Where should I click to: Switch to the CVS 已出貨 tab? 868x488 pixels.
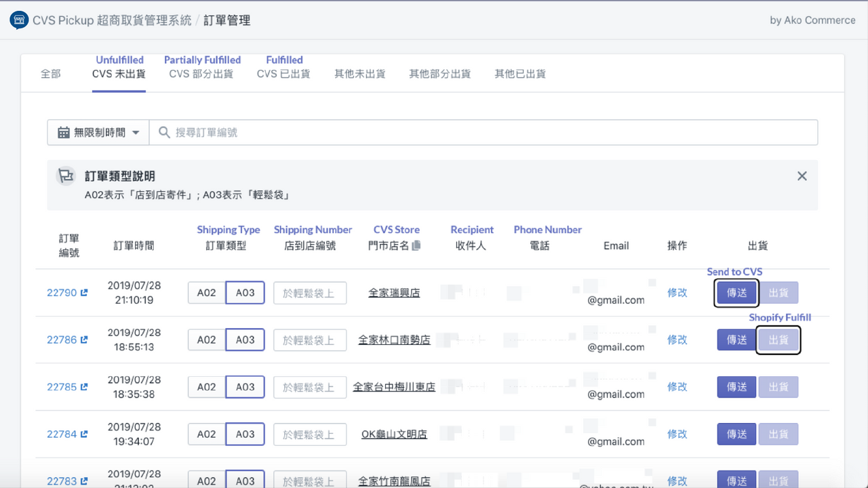pos(283,74)
